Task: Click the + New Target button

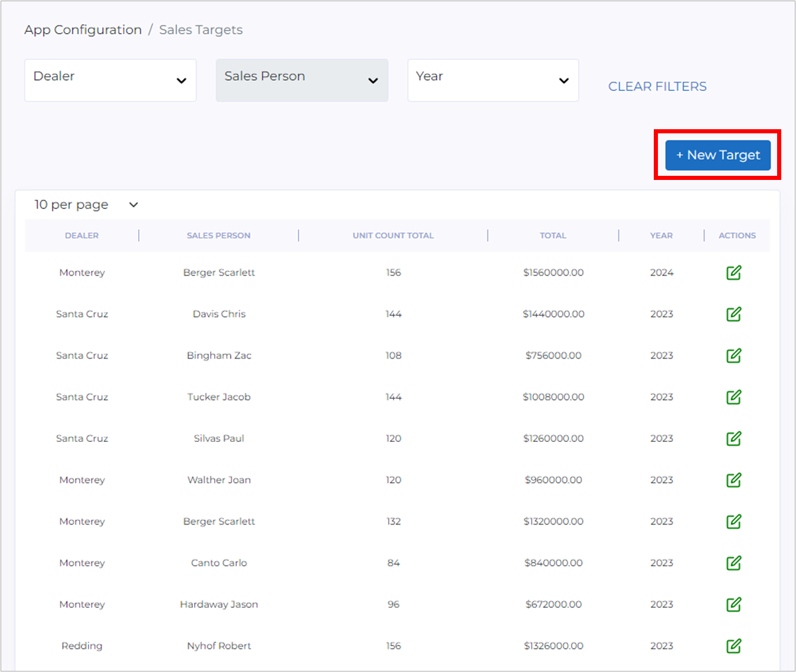Action: pyautogui.click(x=718, y=155)
